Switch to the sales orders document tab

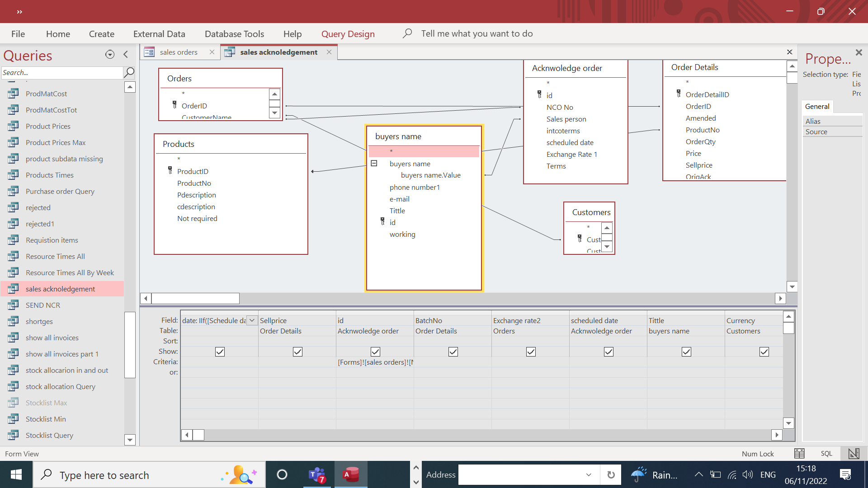[179, 52]
